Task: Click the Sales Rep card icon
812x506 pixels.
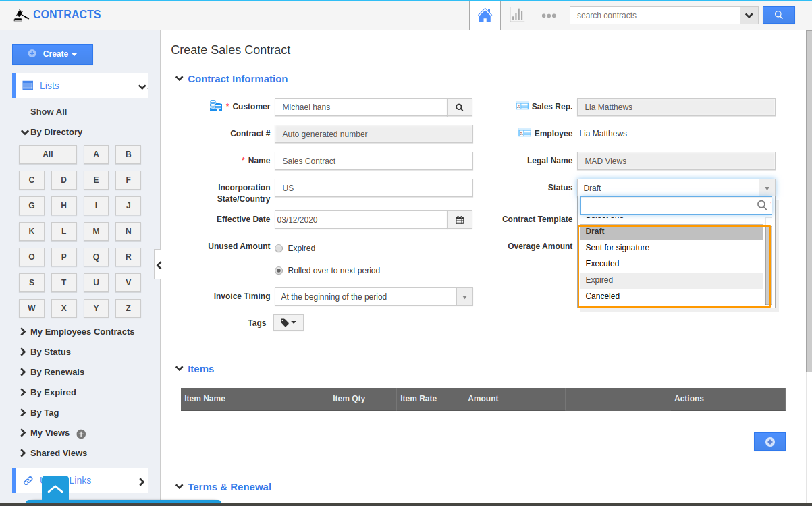Action: point(522,106)
